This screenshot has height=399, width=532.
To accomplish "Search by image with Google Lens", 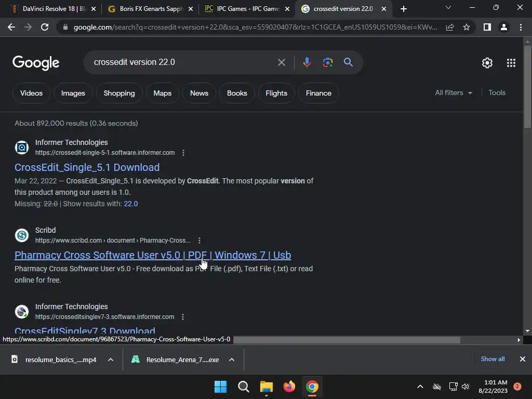I will (328, 62).
